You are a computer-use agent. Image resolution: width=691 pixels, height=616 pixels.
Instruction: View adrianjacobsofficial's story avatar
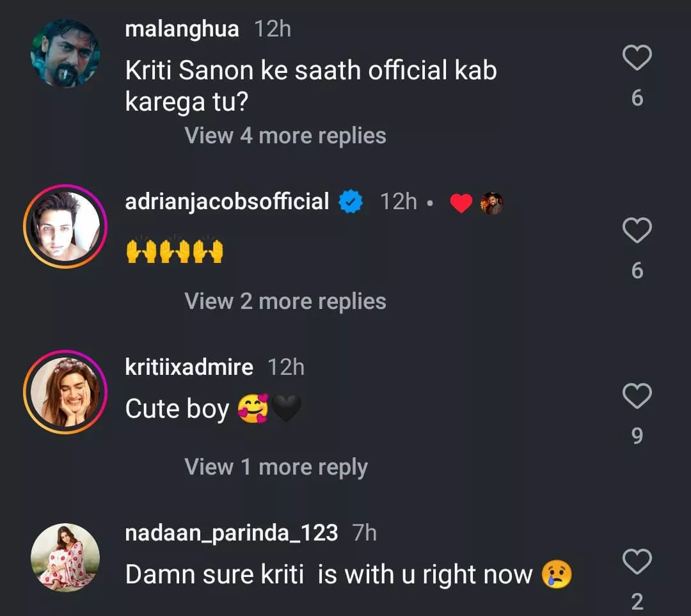(x=65, y=226)
